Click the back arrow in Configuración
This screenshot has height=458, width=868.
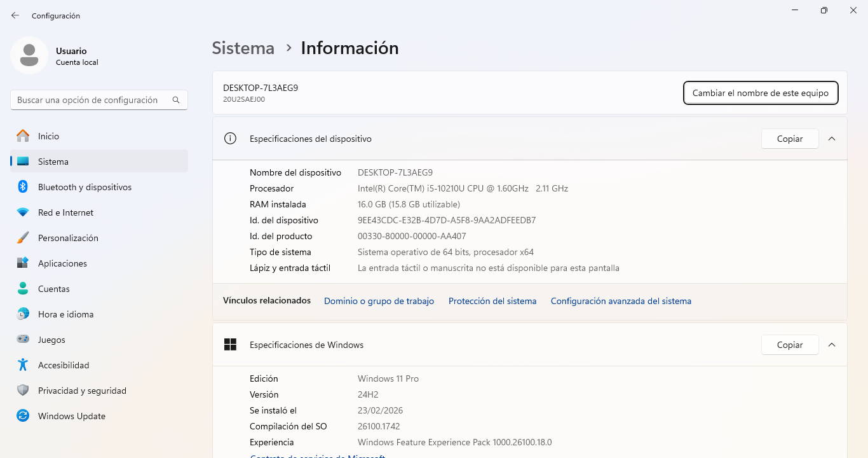pos(15,15)
